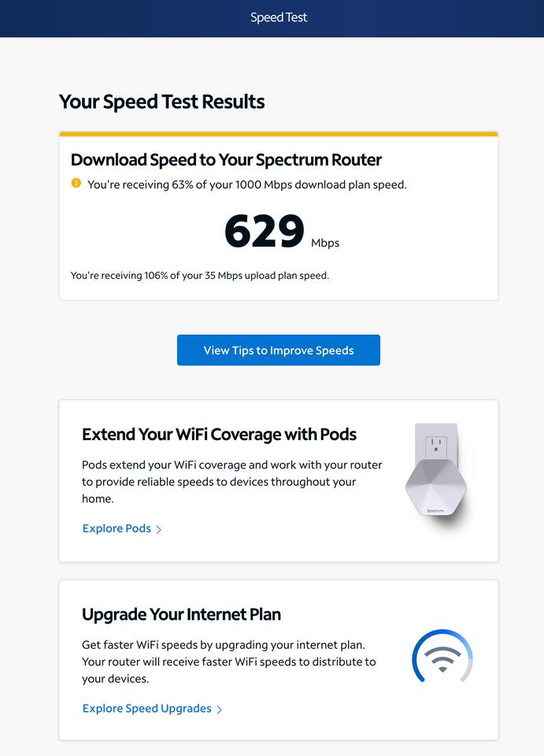The image size is (544, 756).
Task: Click the chevron arrow next to Explore Pods
Action: [158, 530]
